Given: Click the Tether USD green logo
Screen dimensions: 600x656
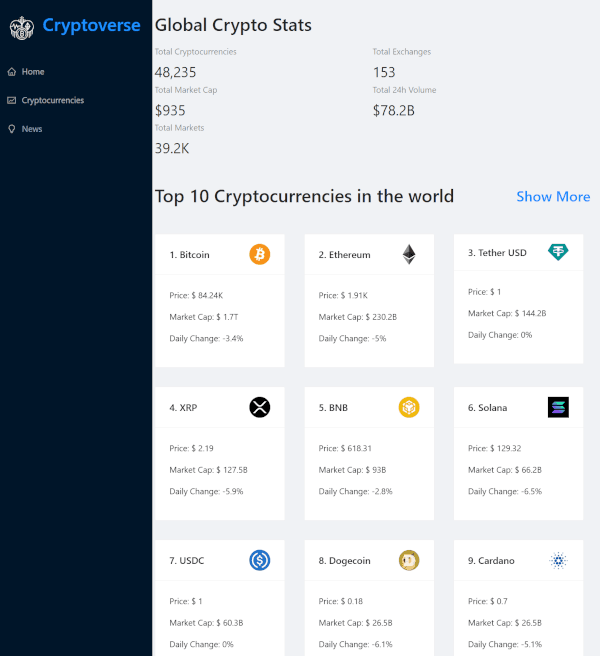Looking at the screenshot, I should [558, 252].
